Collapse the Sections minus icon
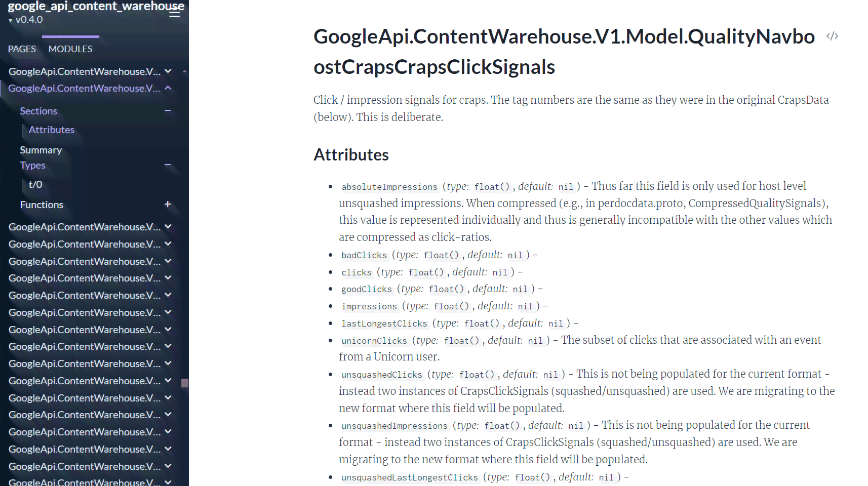This screenshot has width=868, height=486. point(168,110)
